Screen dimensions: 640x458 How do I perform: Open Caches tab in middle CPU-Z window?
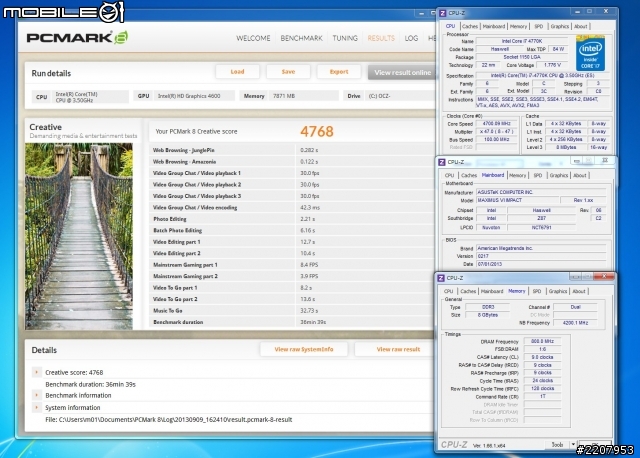pos(469,175)
